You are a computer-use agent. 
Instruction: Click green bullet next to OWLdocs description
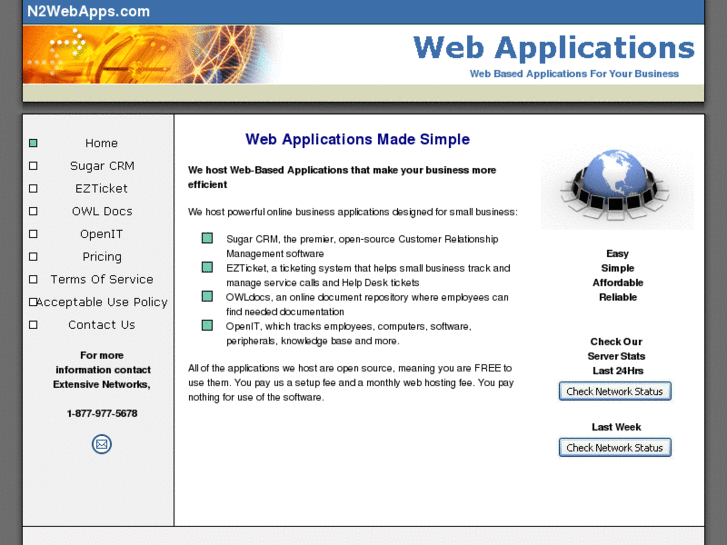coord(207,296)
